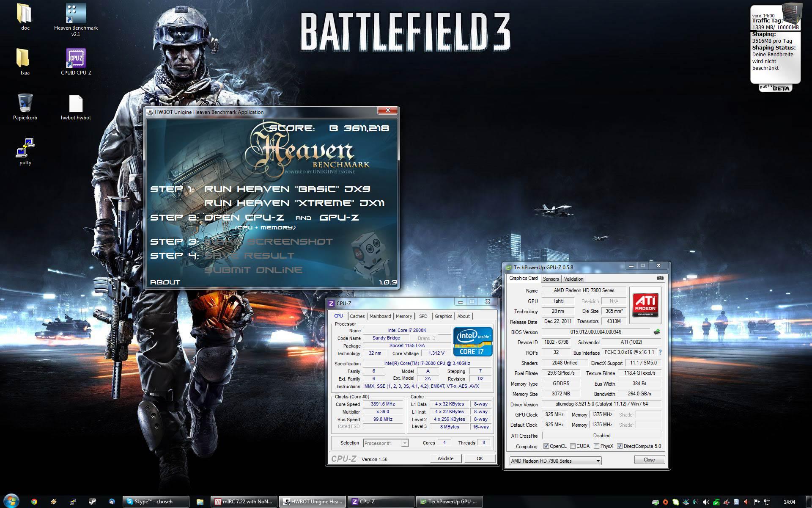This screenshot has width=812, height=508.
Task: Toggle the CUDA checkbox in GPU-Z
Action: pos(573,446)
